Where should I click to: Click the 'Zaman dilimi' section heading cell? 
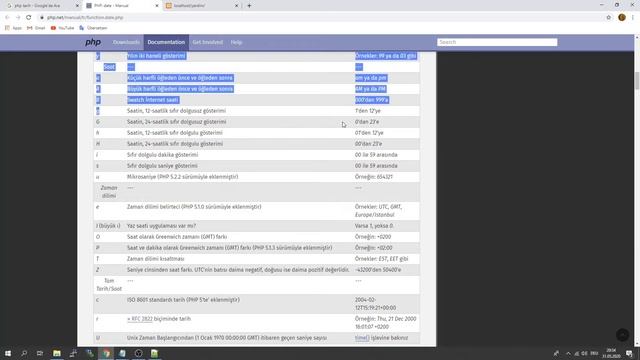click(109, 192)
